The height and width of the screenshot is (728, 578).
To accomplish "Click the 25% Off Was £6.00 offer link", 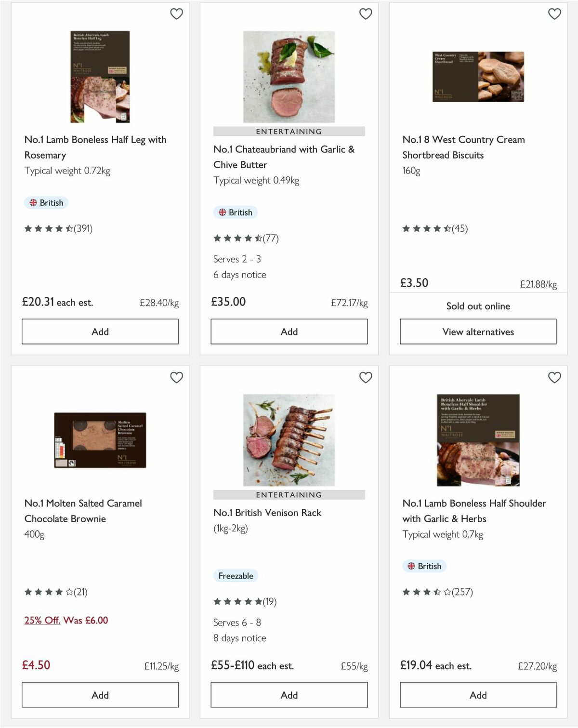I will [x=66, y=620].
